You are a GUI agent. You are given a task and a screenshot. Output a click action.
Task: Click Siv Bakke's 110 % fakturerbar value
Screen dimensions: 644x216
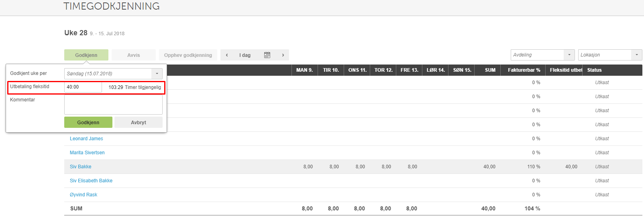tap(534, 167)
